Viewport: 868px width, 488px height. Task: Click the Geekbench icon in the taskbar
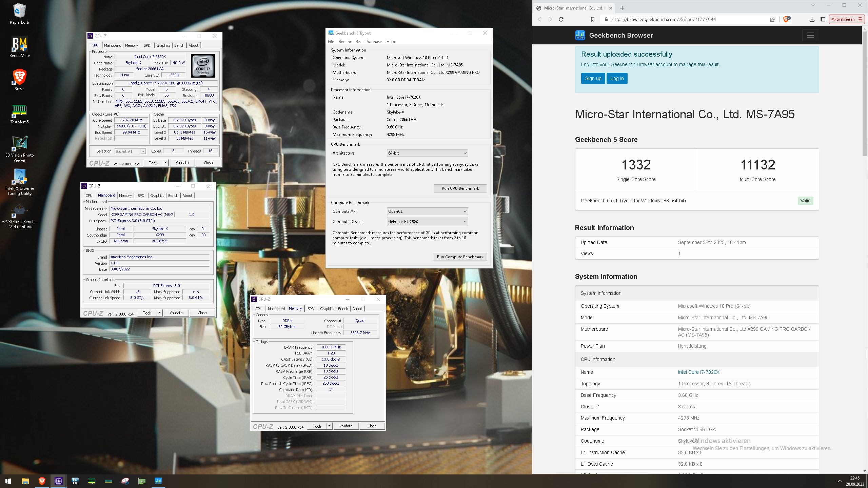click(158, 481)
